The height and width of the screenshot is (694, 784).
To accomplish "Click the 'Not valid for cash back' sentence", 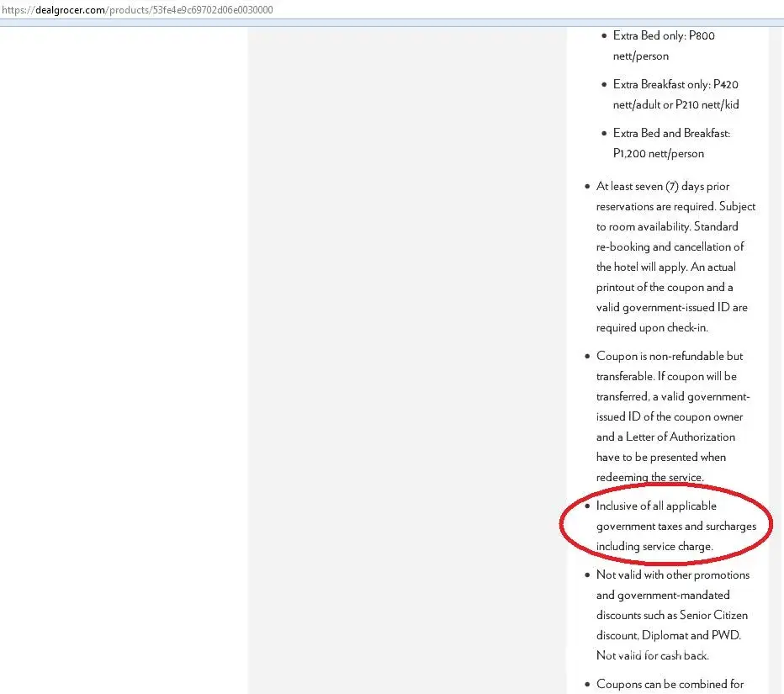I will click(x=653, y=655).
